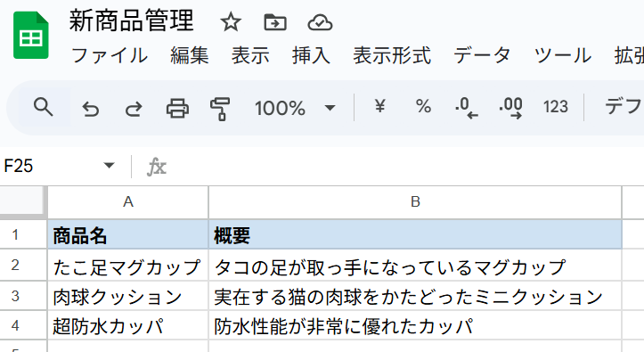The image size is (644, 352).
Task: Open the ファイル menu
Action: 110,55
